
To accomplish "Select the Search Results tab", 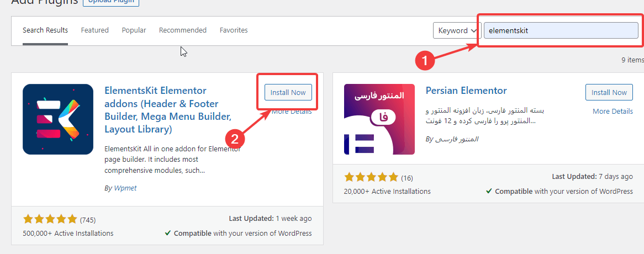I will (x=45, y=30).
